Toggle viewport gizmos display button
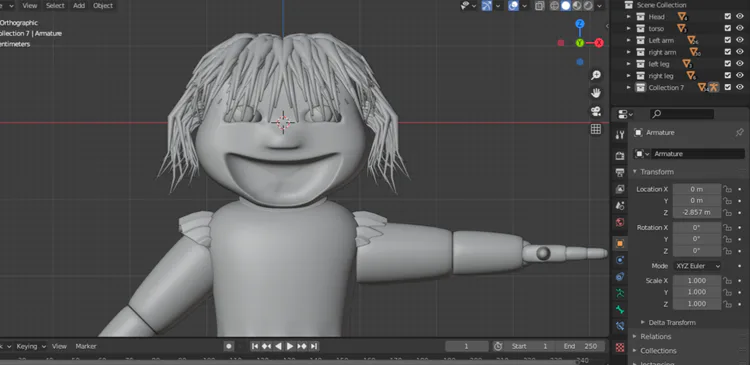750x365 pixels. (x=487, y=6)
